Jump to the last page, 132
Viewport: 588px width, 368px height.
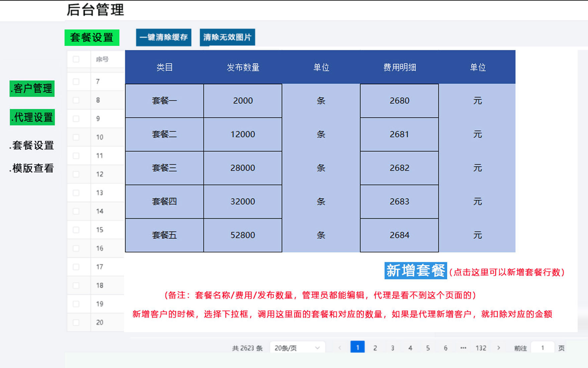click(x=481, y=348)
